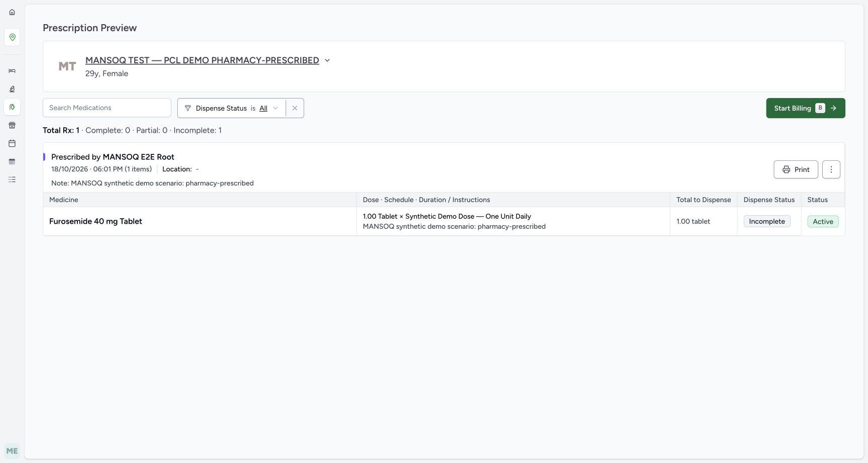
Task: Open the location pin icon in the sidebar
Action: coord(12,37)
